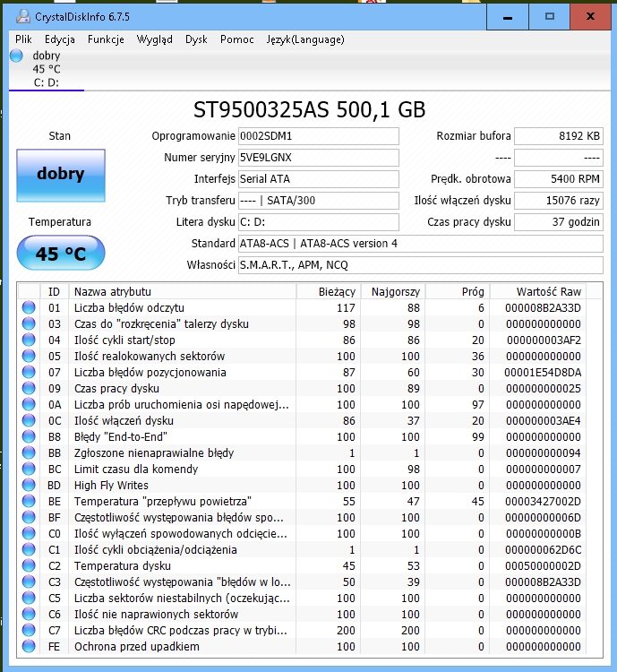The width and height of the screenshot is (617, 672).
Task: Select 'Zgłoszone nienaprawialne błędy' attribute name
Action: pos(154,453)
